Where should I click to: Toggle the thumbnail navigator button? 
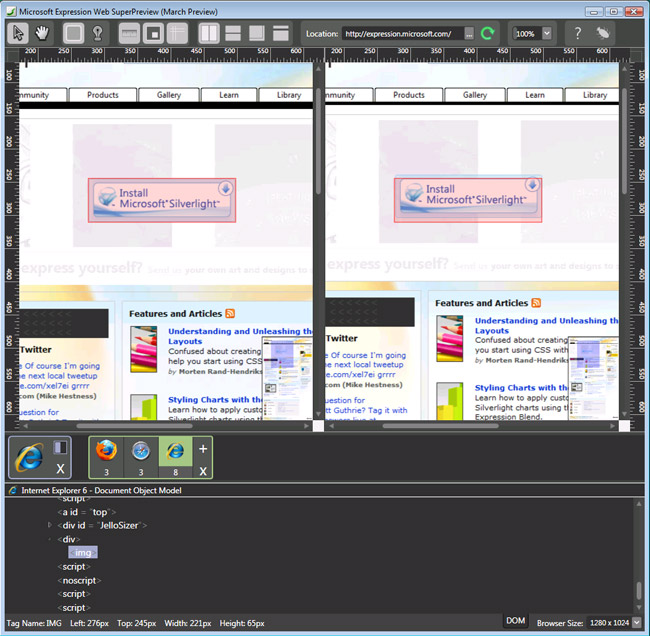[x=153, y=33]
